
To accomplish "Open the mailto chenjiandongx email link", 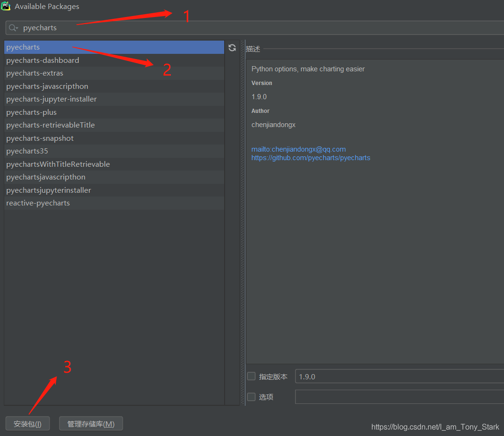I will pyautogui.click(x=298, y=149).
